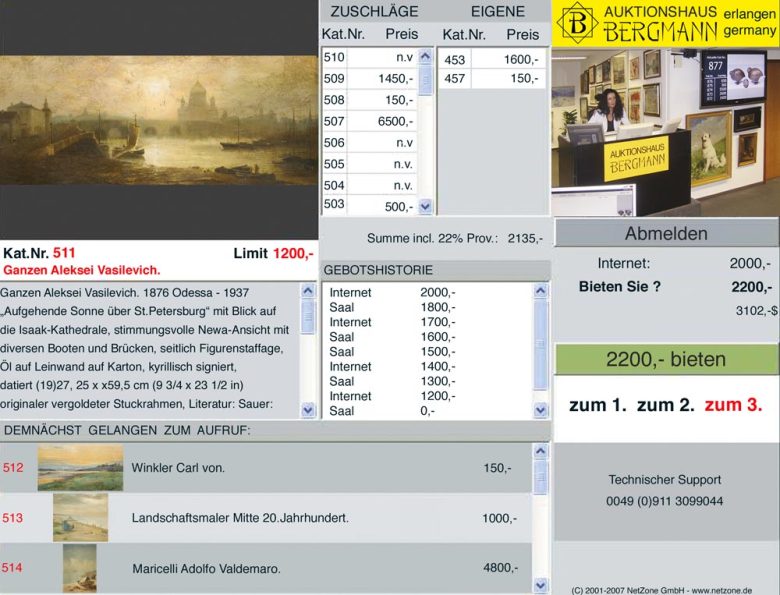Click the ZUSCHLÄGE column header
This screenshot has width=780, height=595.
375,11
